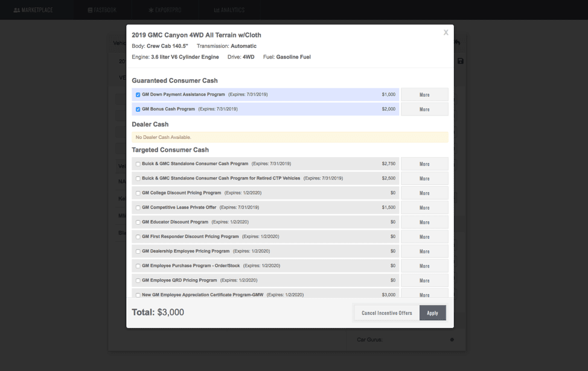Check the Retired CTP Vehicles program box
The height and width of the screenshot is (371, 588).
[138, 179]
